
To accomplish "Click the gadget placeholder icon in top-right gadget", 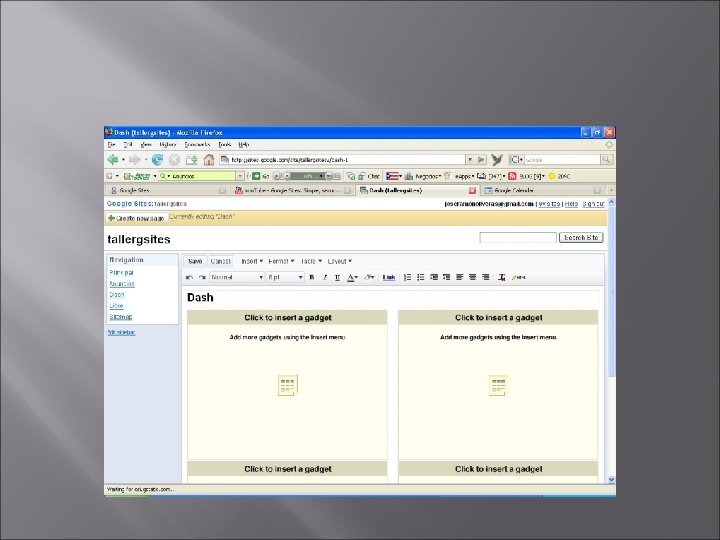I will [x=498, y=385].
